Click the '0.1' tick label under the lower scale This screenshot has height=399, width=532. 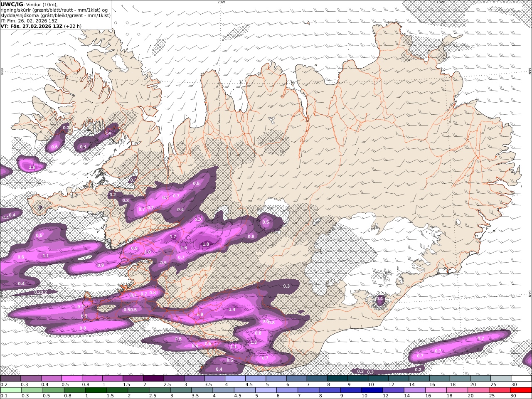pos(4,396)
